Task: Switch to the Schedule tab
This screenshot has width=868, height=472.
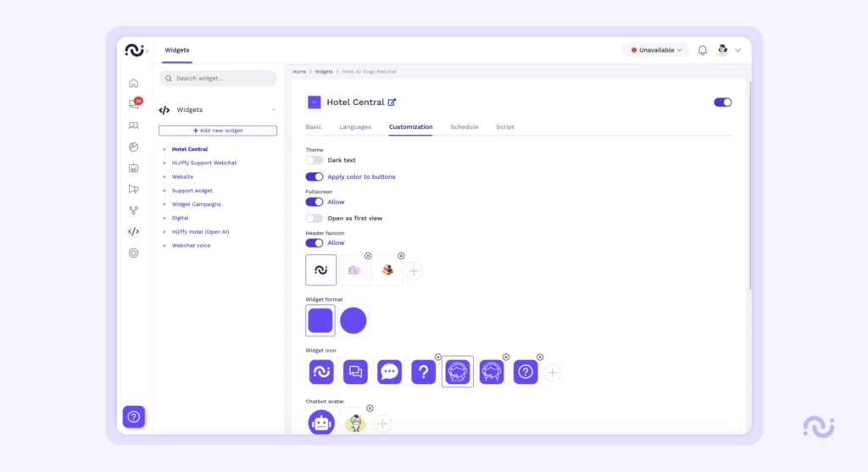Action: click(464, 127)
